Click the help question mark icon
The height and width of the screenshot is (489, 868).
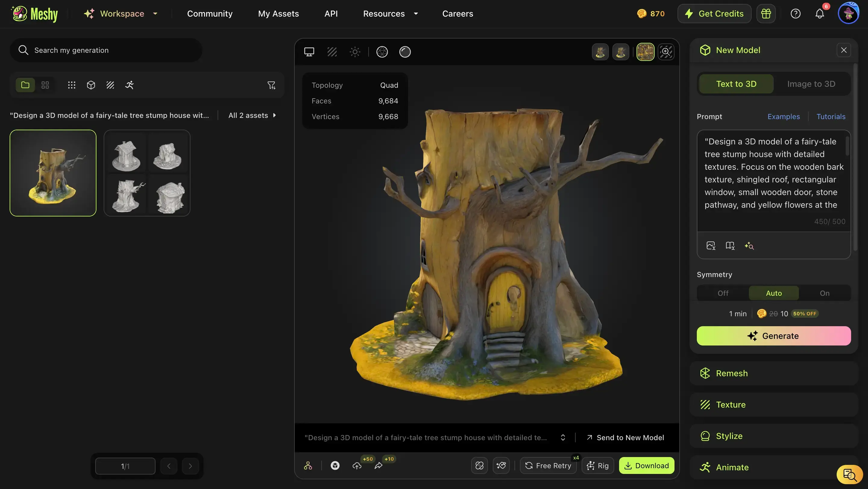coord(795,14)
